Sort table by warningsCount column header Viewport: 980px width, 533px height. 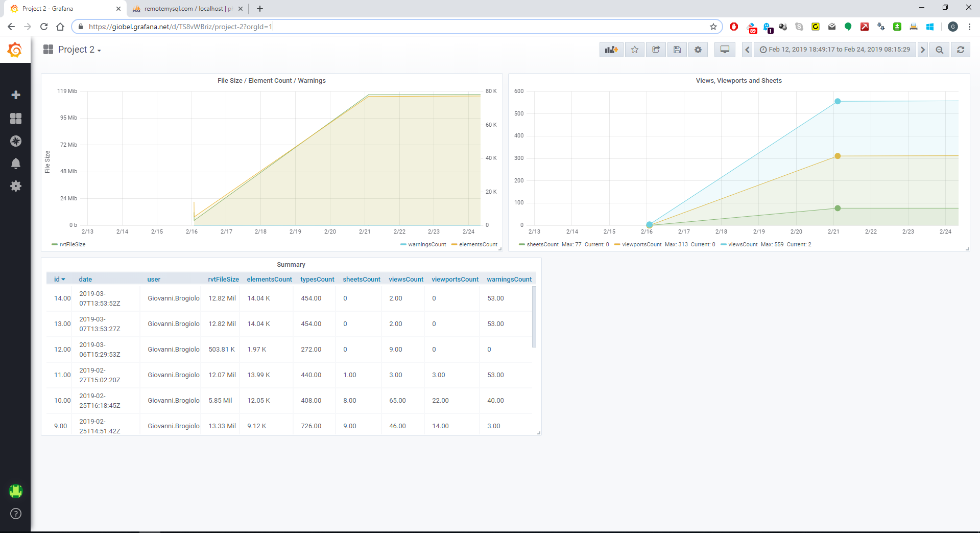[x=509, y=280]
